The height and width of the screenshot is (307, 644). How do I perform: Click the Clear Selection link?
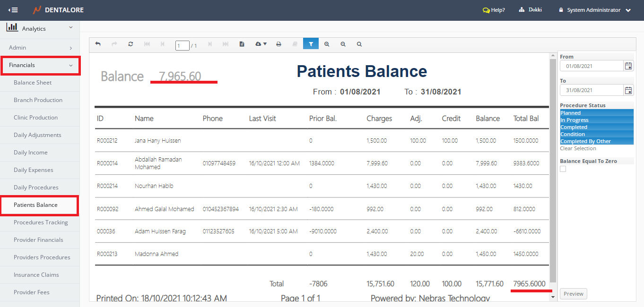coord(578,148)
